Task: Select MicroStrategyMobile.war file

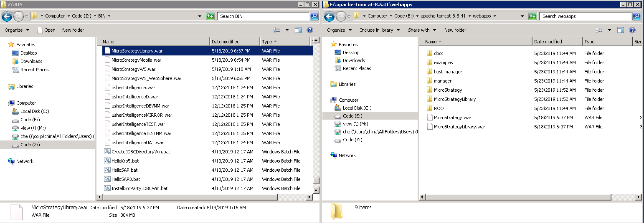Action: [136, 60]
